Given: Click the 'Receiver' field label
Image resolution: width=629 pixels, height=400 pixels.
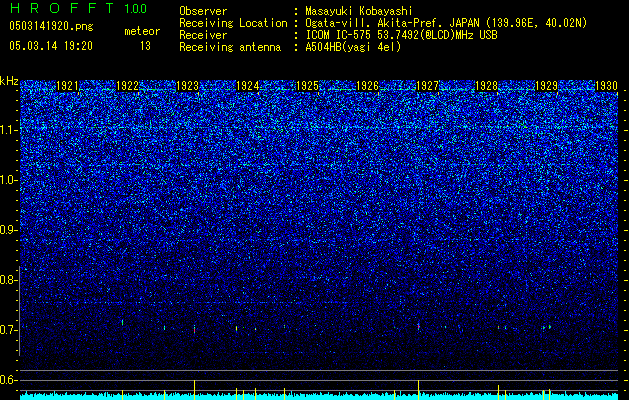Looking at the screenshot, I should point(203,35).
